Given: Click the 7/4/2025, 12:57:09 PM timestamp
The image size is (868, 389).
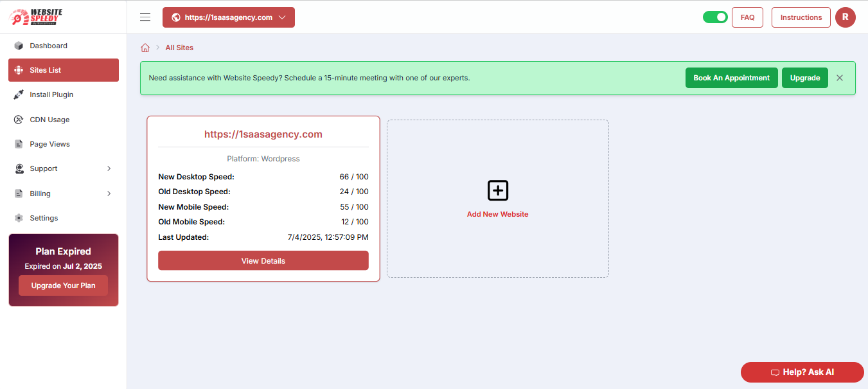Looking at the screenshot, I should tap(328, 237).
